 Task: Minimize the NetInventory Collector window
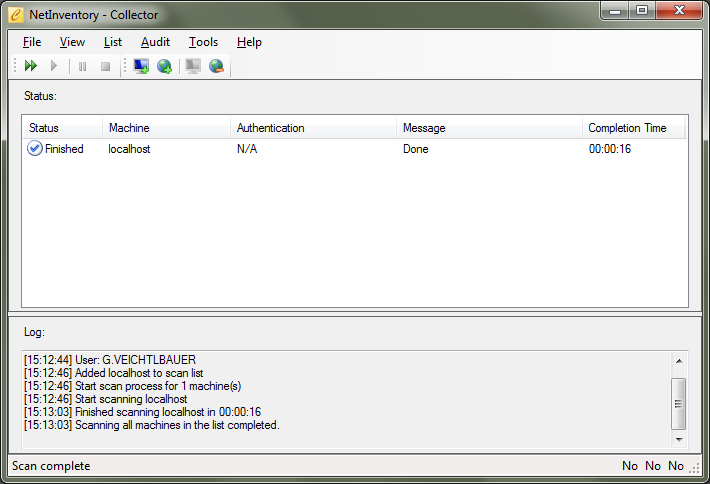click(614, 11)
